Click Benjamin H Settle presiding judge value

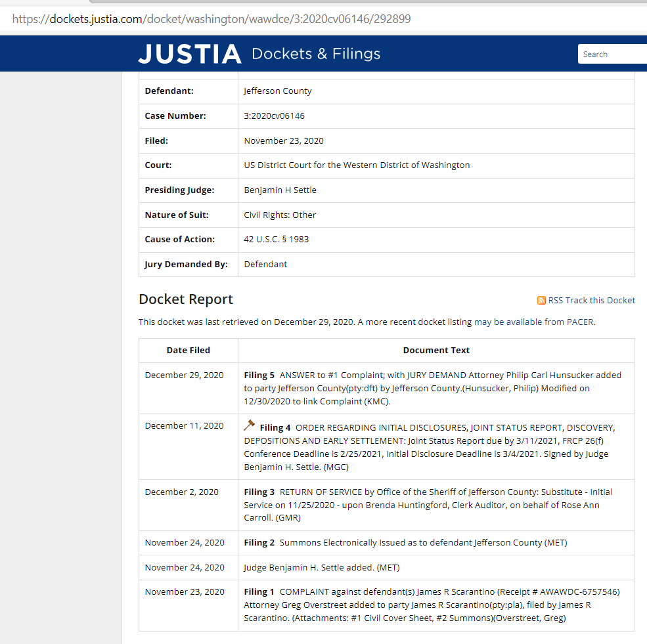[x=280, y=190]
